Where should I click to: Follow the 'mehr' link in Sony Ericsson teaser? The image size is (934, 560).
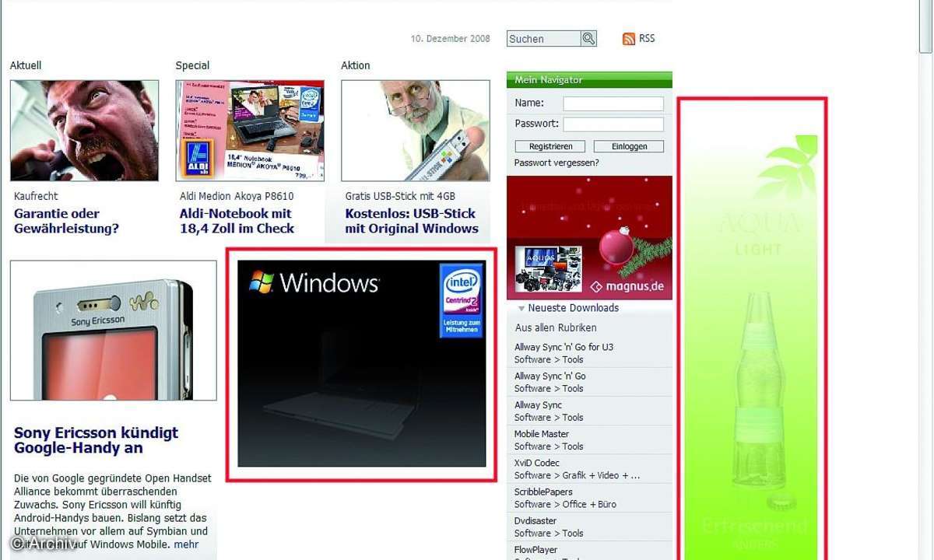[186, 544]
